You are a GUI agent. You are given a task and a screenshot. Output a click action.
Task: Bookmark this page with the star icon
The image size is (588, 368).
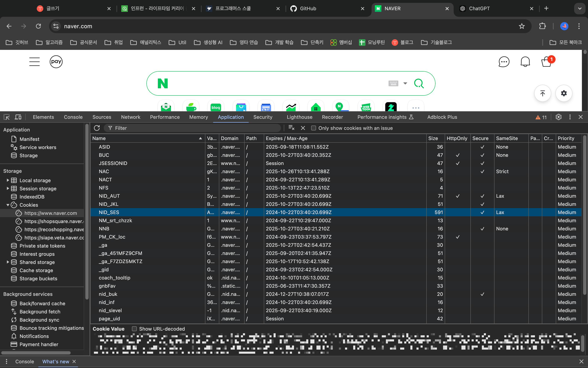522,26
